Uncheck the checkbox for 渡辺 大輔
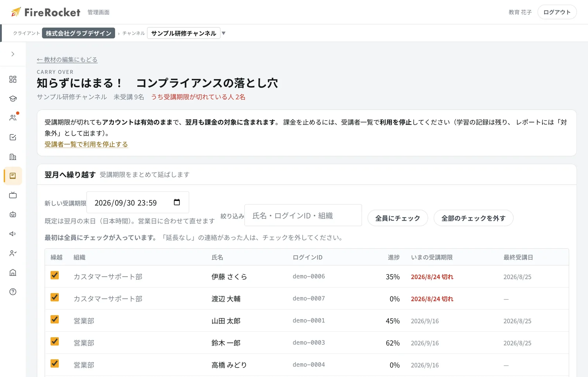The width and height of the screenshot is (588, 377). pos(55,297)
